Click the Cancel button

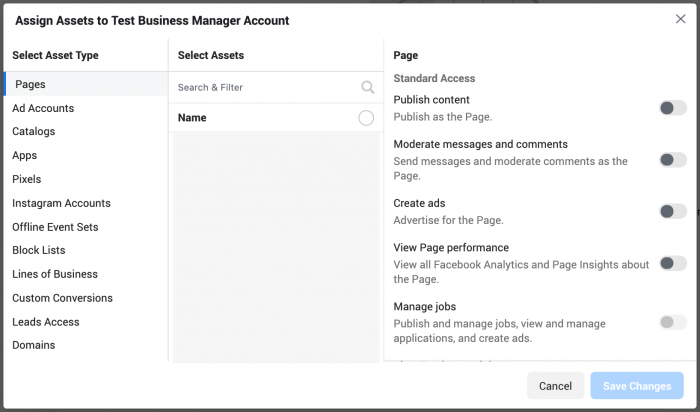coord(555,386)
